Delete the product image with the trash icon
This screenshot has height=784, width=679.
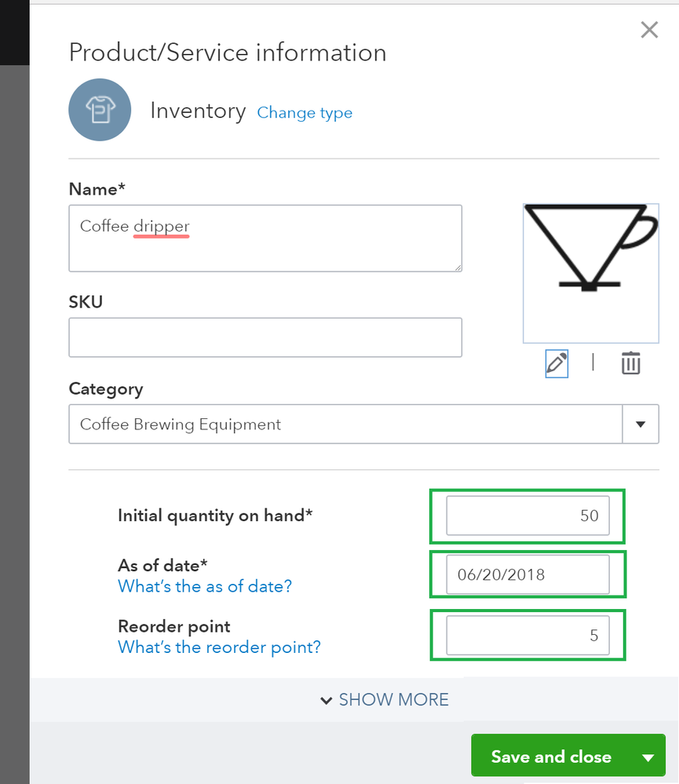click(631, 363)
